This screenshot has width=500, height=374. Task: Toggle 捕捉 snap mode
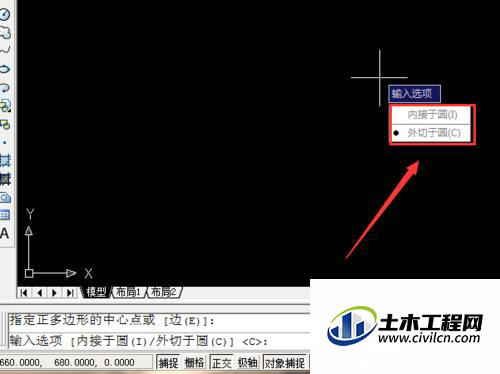click(168, 362)
